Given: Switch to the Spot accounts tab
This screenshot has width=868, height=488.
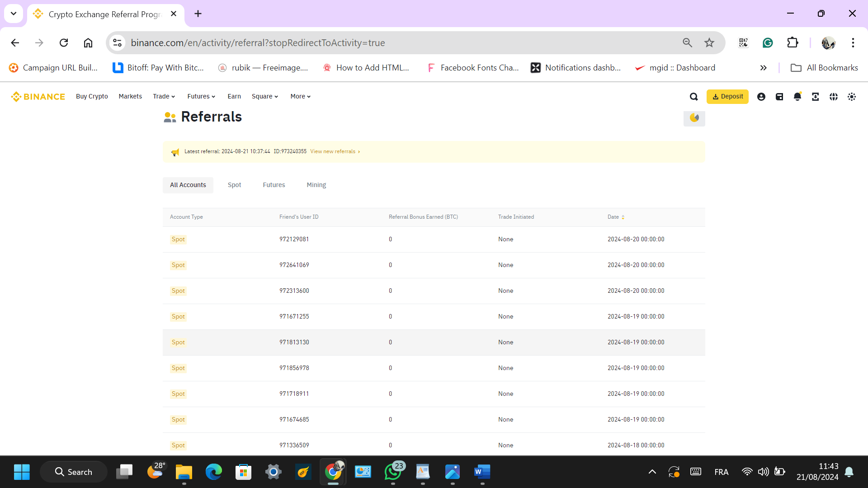Looking at the screenshot, I should click(x=234, y=185).
